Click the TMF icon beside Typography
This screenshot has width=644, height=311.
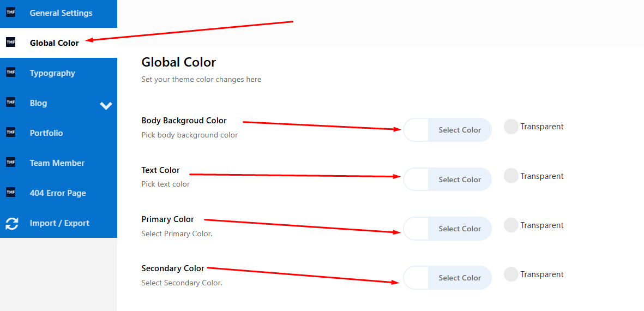(x=11, y=72)
